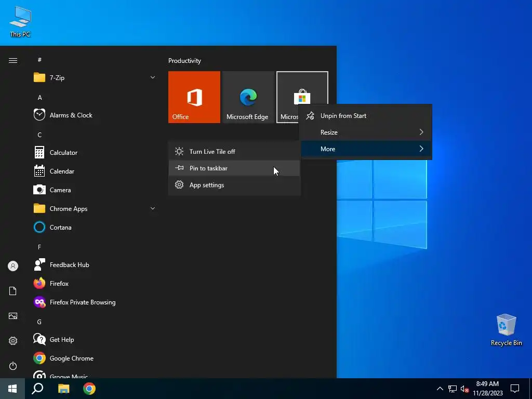Click the hamburger Expand menu icon
The height and width of the screenshot is (399, 532).
coord(13,60)
